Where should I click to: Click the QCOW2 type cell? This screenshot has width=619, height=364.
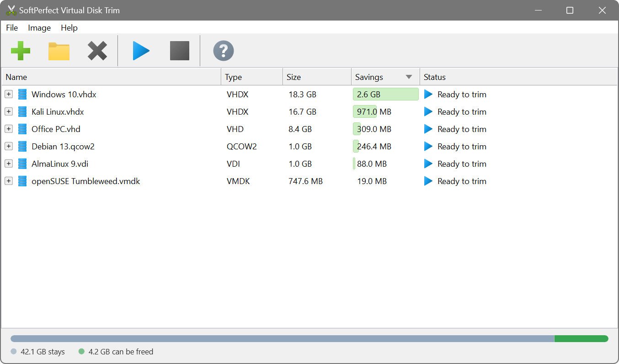242,147
